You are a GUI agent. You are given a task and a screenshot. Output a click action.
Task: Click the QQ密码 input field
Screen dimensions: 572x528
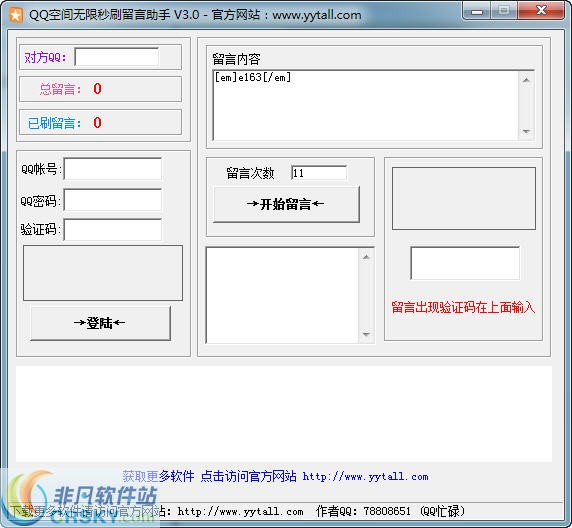pyautogui.click(x=113, y=200)
